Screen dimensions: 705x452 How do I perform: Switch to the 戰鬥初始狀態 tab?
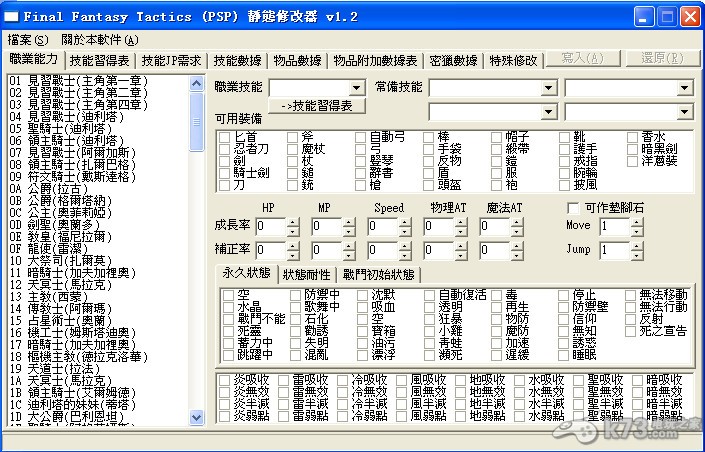[378, 275]
